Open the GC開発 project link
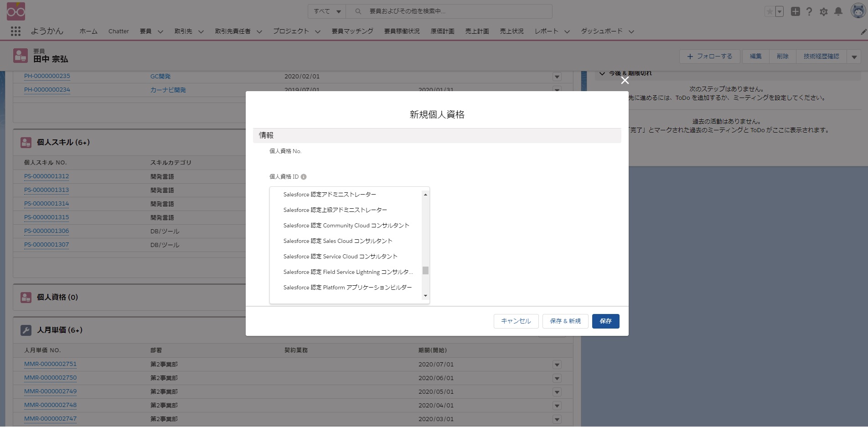Image resolution: width=868 pixels, height=427 pixels. 160,77
